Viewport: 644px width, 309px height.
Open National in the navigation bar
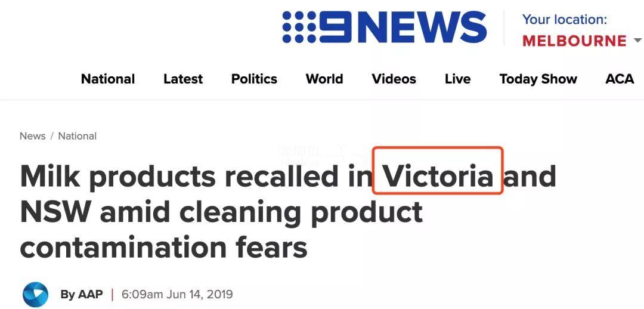[x=108, y=79]
